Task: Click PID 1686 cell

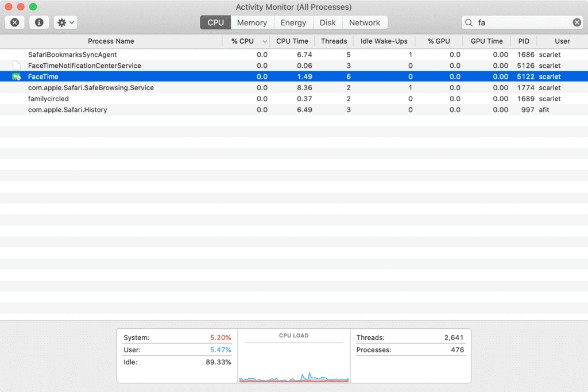Action: (525, 55)
